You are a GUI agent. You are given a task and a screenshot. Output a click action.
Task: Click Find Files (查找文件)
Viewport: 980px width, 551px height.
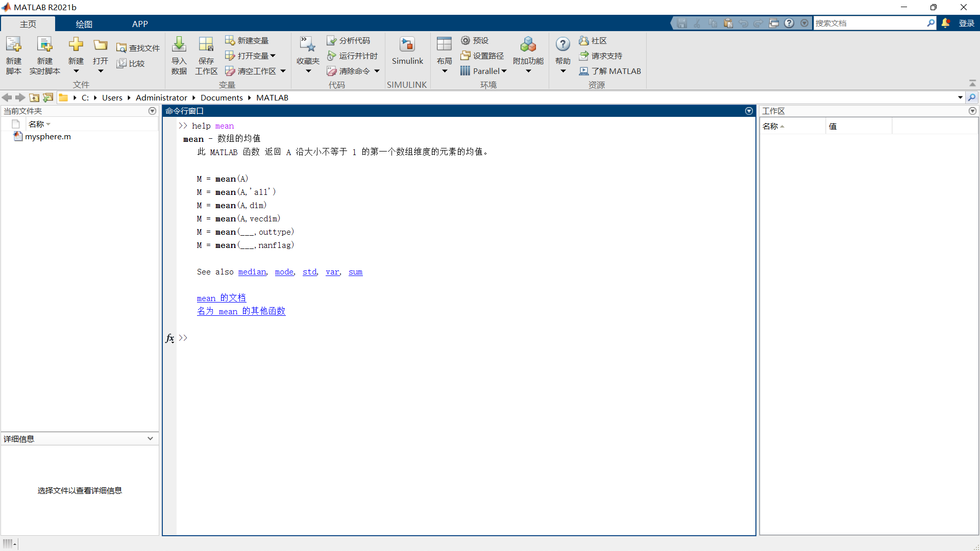pyautogui.click(x=138, y=48)
